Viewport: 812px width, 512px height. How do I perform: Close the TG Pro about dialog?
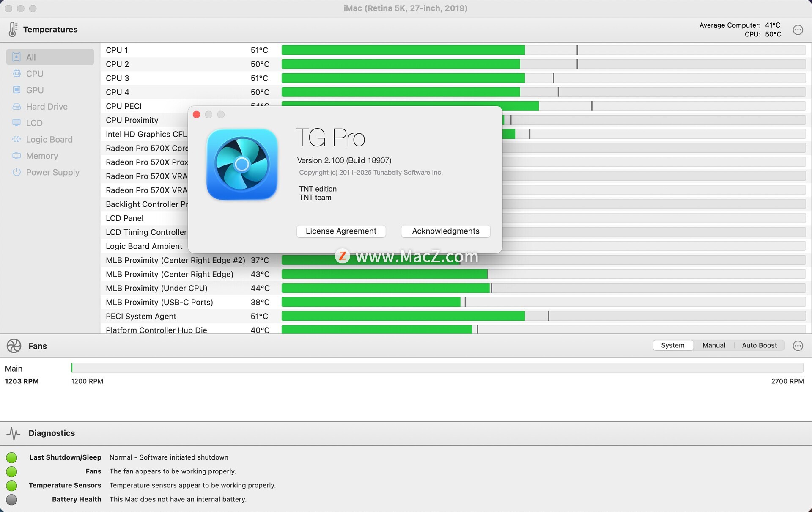196,115
